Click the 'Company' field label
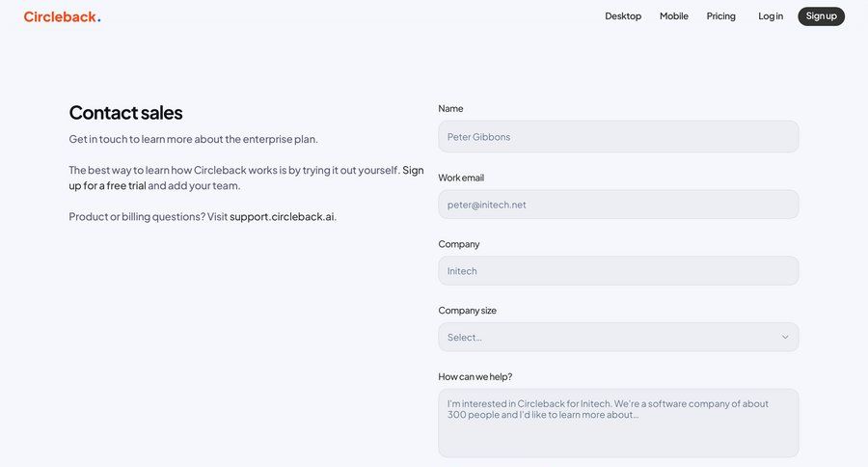Viewport: 868px width, 467px height. (x=459, y=244)
